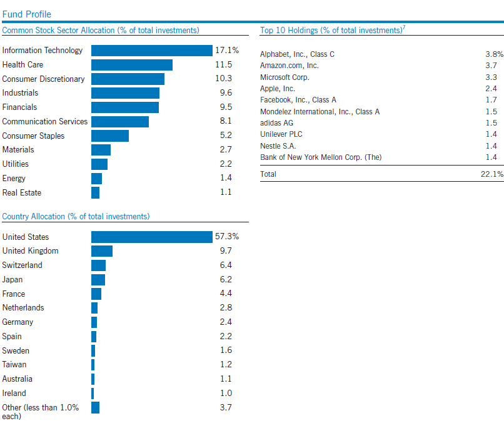Viewport: 504px width, 421px height.
Task: Select the 6.4 value for Switzerland
Action: pos(226,265)
